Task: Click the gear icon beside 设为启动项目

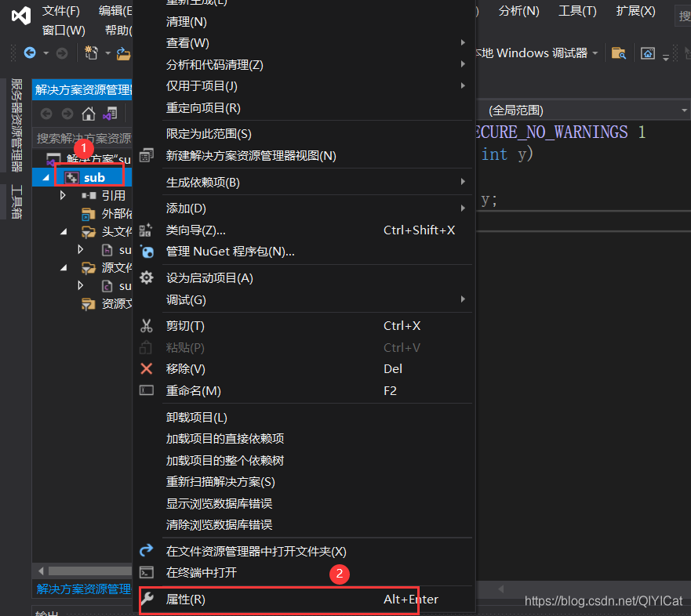Action: click(x=147, y=278)
